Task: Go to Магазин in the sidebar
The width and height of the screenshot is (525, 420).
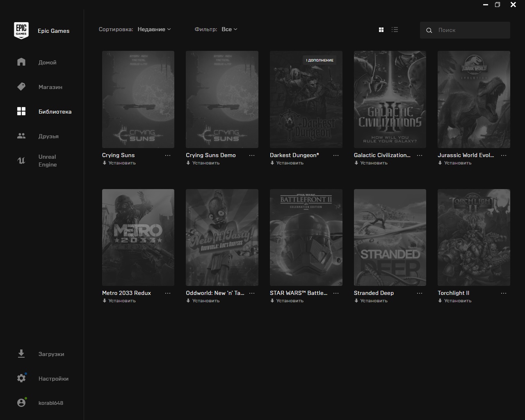Action: point(50,87)
